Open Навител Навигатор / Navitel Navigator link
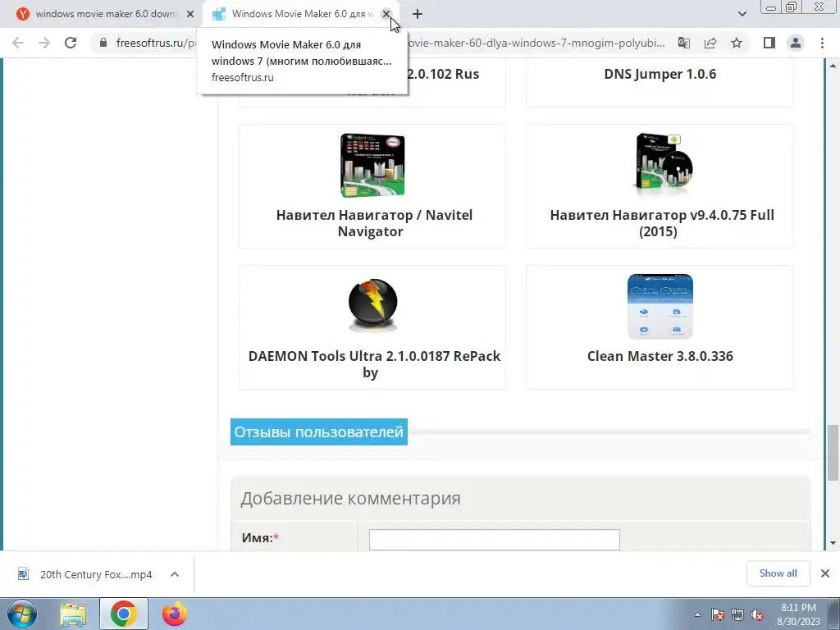The height and width of the screenshot is (630, 840). (373, 223)
